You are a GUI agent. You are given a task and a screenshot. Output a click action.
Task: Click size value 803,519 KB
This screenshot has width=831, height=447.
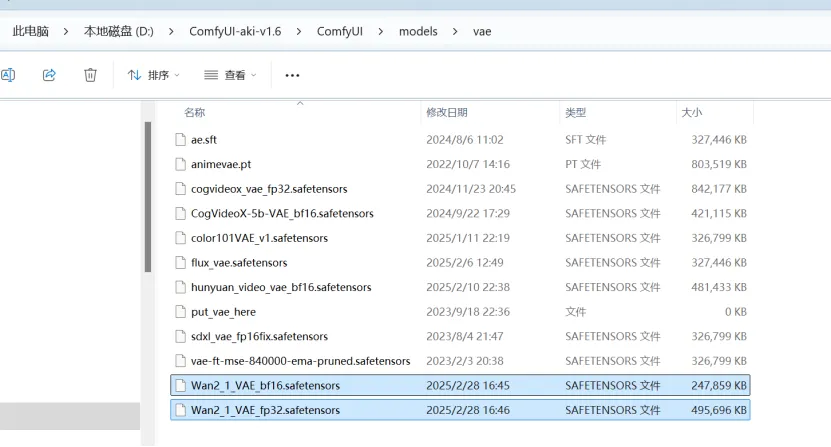719,164
